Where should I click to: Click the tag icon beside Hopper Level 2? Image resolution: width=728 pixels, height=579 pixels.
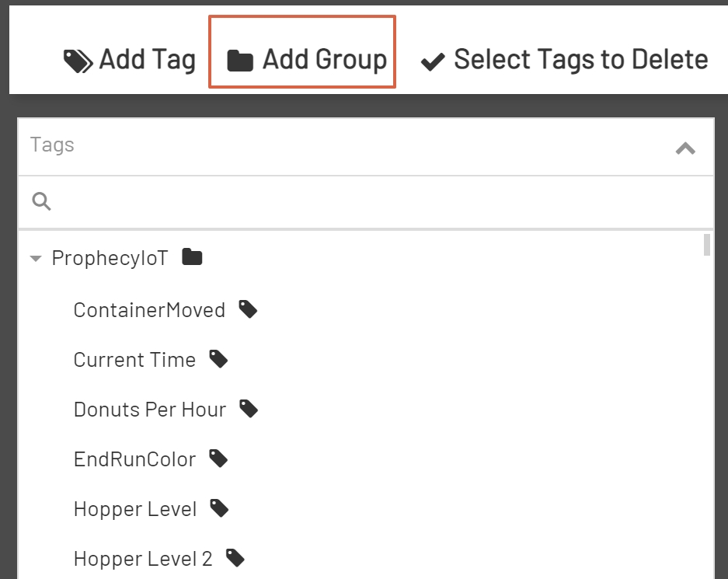click(234, 557)
